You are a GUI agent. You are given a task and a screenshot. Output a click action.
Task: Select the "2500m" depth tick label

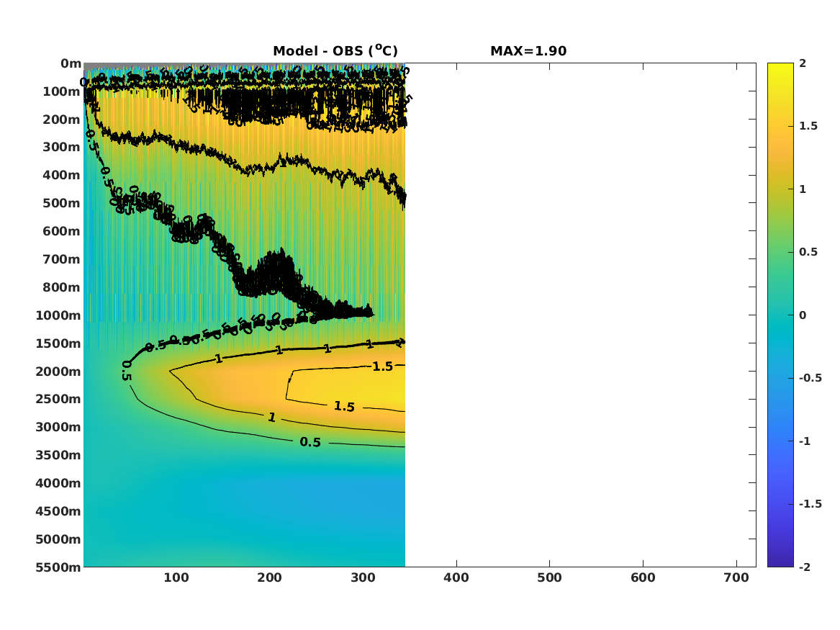coord(58,399)
